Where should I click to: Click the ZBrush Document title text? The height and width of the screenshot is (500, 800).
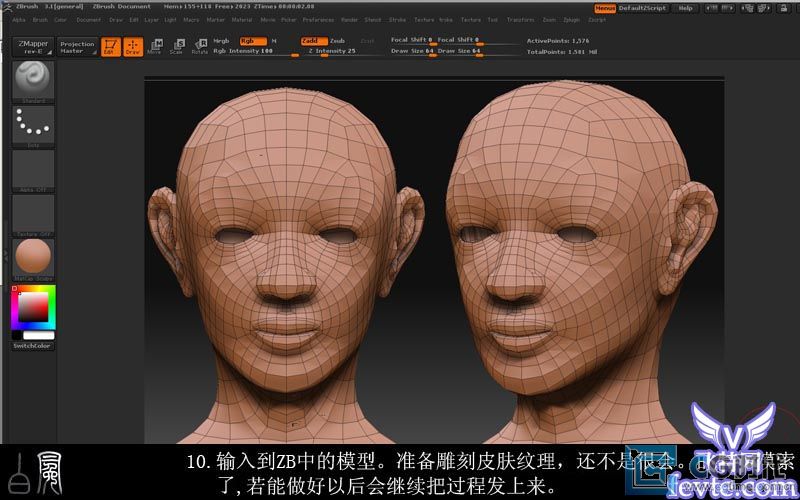[121, 7]
